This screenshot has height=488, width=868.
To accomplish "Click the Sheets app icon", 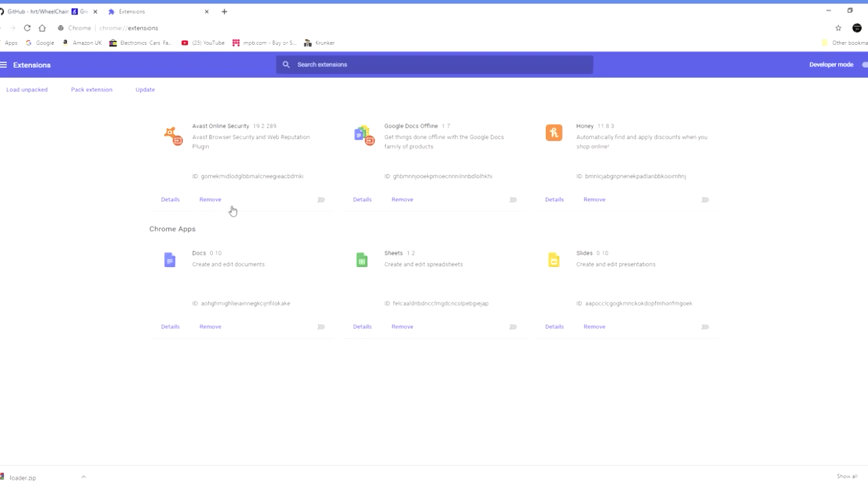I will point(362,260).
